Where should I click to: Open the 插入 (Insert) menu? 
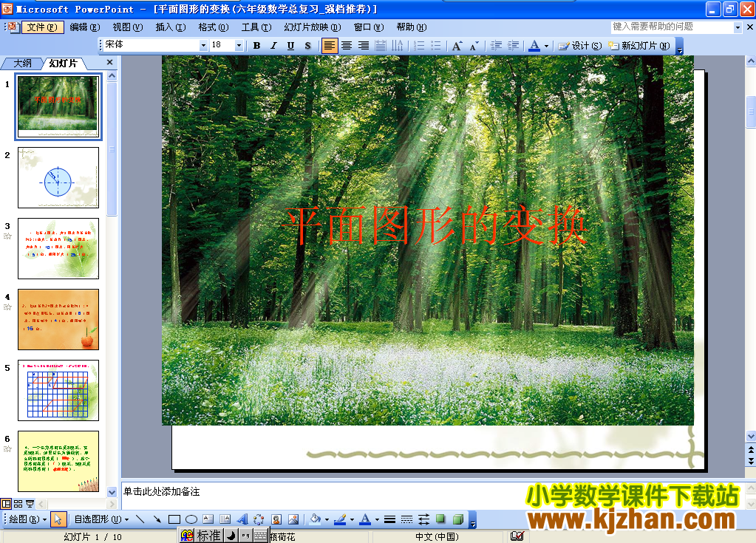coord(170,27)
